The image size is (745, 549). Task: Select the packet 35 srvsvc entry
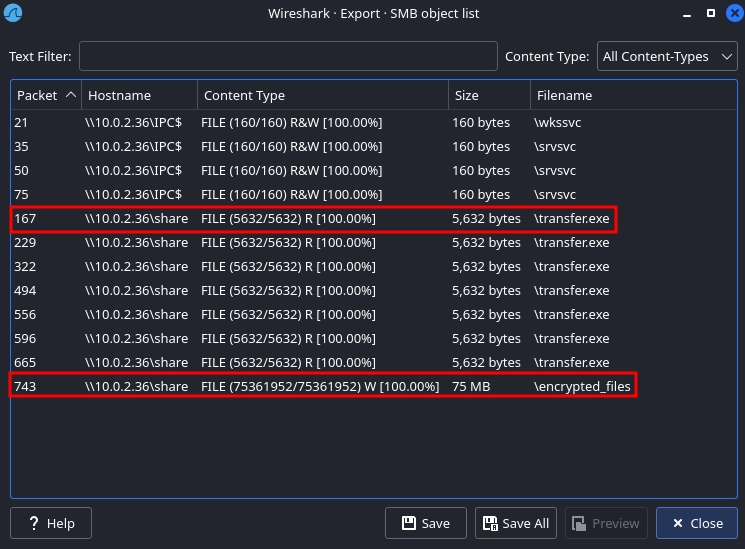tap(300, 146)
